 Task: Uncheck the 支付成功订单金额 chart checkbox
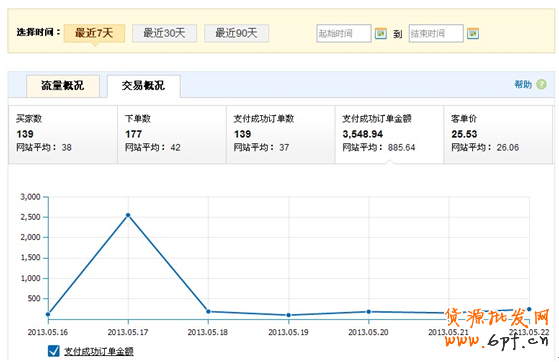pyautogui.click(x=53, y=351)
